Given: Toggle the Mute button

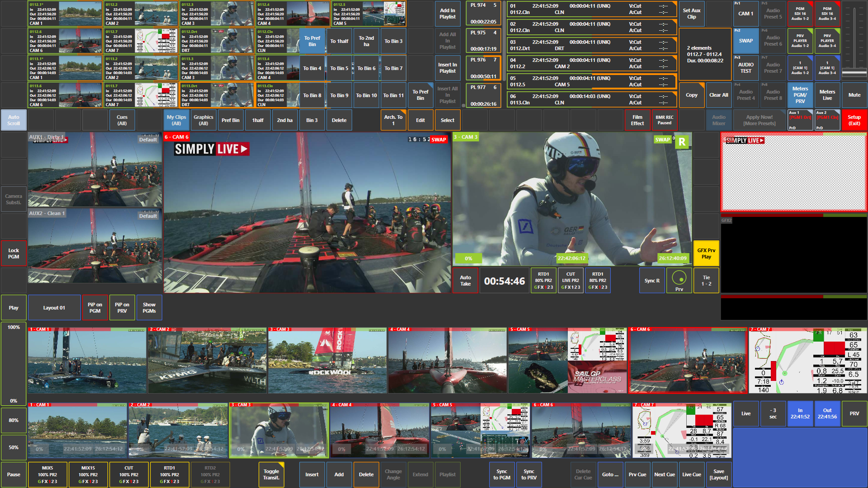Looking at the screenshot, I should click(854, 95).
